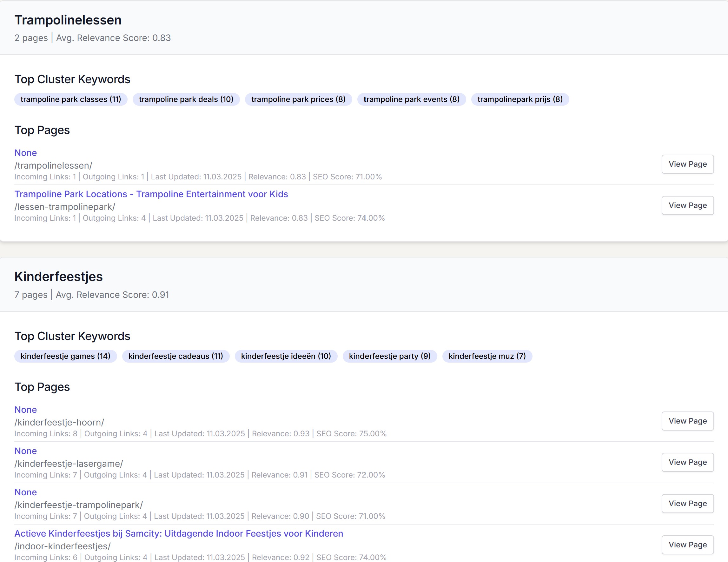This screenshot has height=562, width=728.
Task: Open the None link above /kinderfeestje-lasergame/
Action: click(x=25, y=451)
